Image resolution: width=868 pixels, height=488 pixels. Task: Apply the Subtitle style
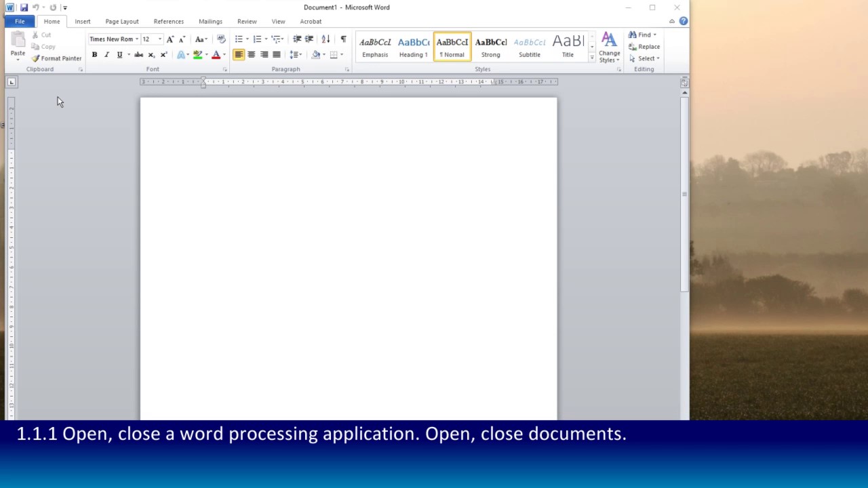(x=529, y=47)
